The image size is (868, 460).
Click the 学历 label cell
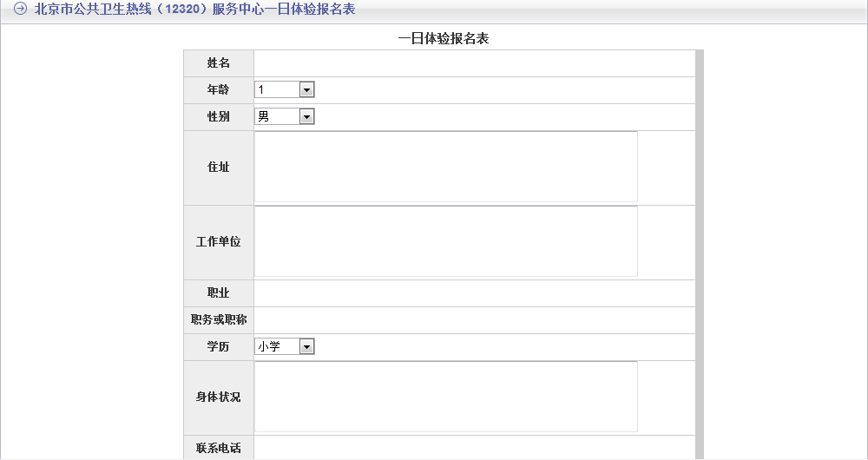pyautogui.click(x=219, y=346)
